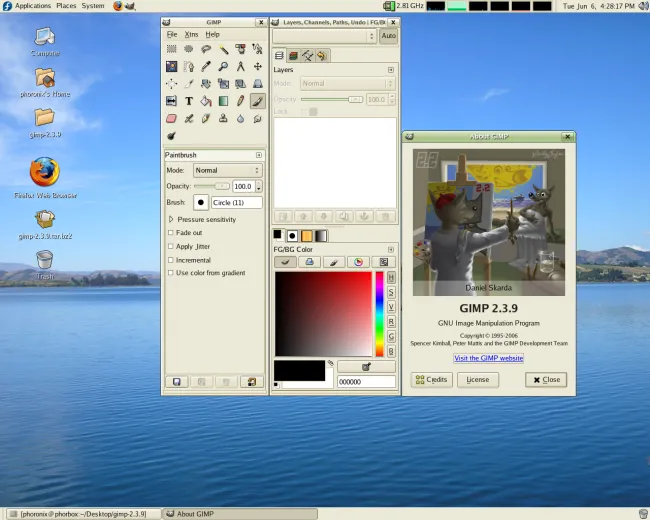This screenshot has width=650, height=520.
Task: Select the Select by Color tool
Action: tap(240, 49)
